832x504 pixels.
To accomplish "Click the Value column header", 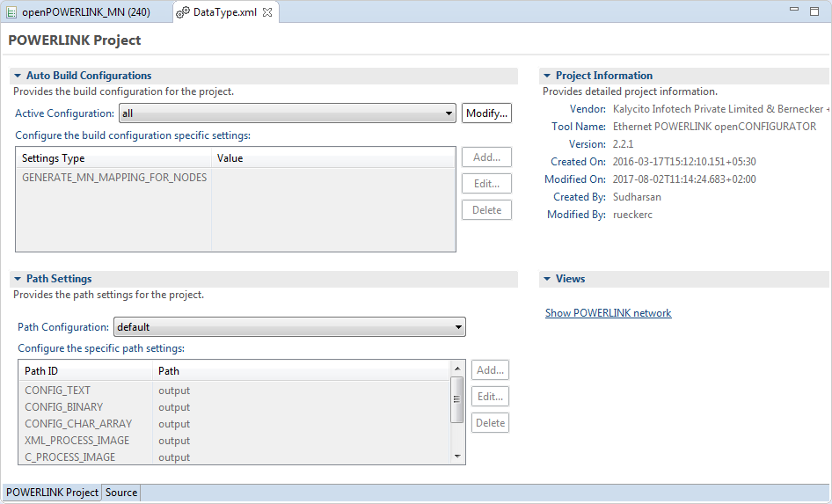I will (x=333, y=158).
